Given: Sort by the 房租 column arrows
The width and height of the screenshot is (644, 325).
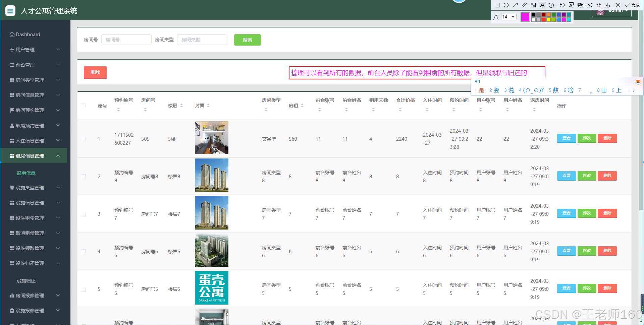Looking at the screenshot, I should click(302, 106).
